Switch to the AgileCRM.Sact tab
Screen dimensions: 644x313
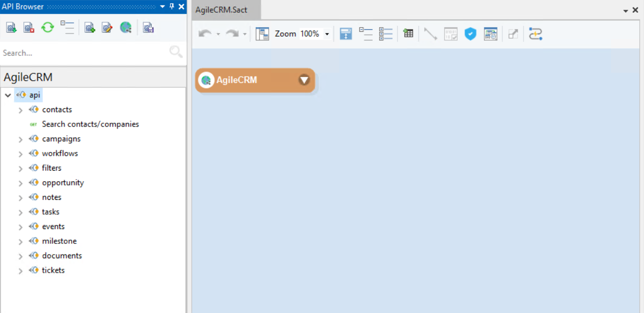pyautogui.click(x=221, y=10)
